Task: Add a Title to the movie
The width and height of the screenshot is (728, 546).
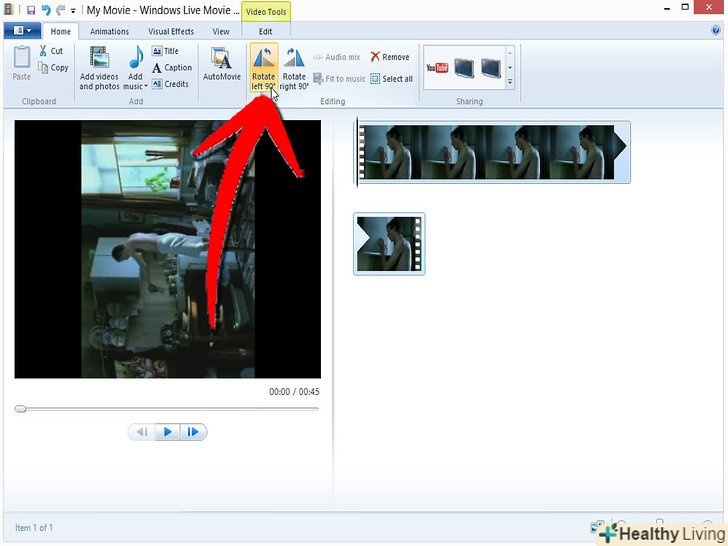Action: pyautogui.click(x=165, y=51)
